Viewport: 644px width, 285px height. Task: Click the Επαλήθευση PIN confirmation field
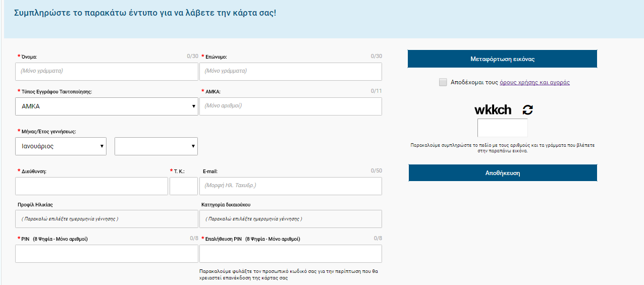tap(291, 254)
